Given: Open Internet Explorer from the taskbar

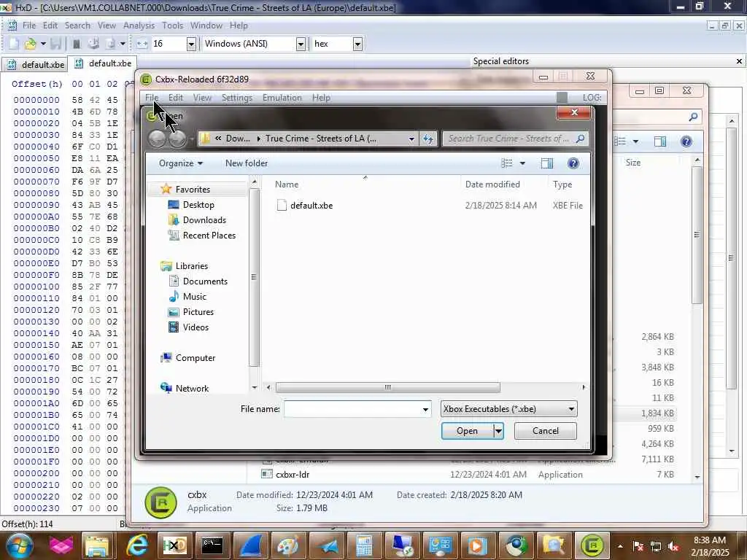Looking at the screenshot, I should click(136, 545).
